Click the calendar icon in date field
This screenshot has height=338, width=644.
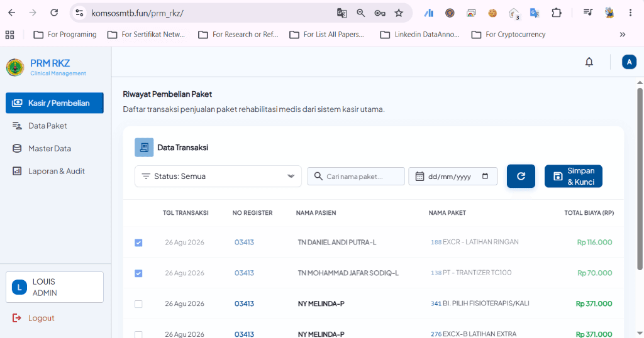pos(419,177)
